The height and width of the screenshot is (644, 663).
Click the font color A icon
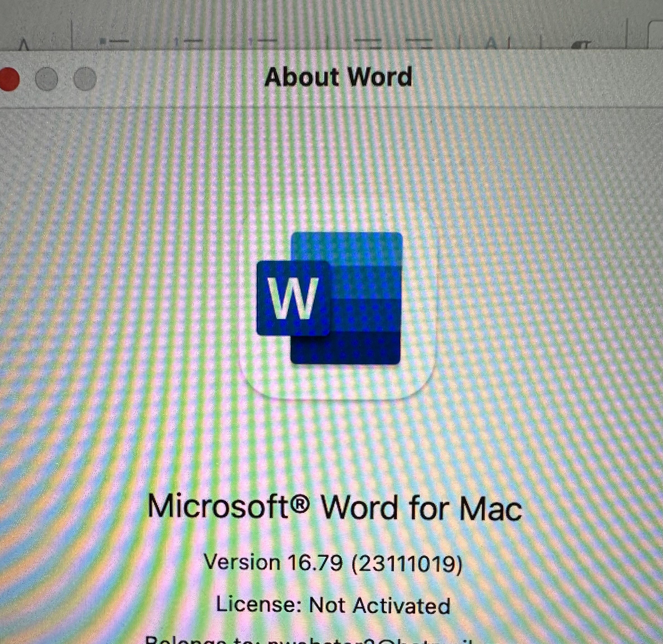24,44
